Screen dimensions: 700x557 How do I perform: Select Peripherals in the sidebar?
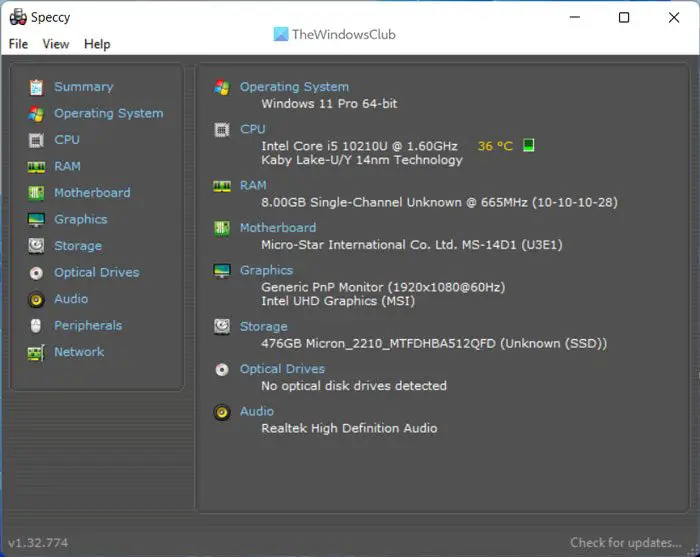point(88,326)
